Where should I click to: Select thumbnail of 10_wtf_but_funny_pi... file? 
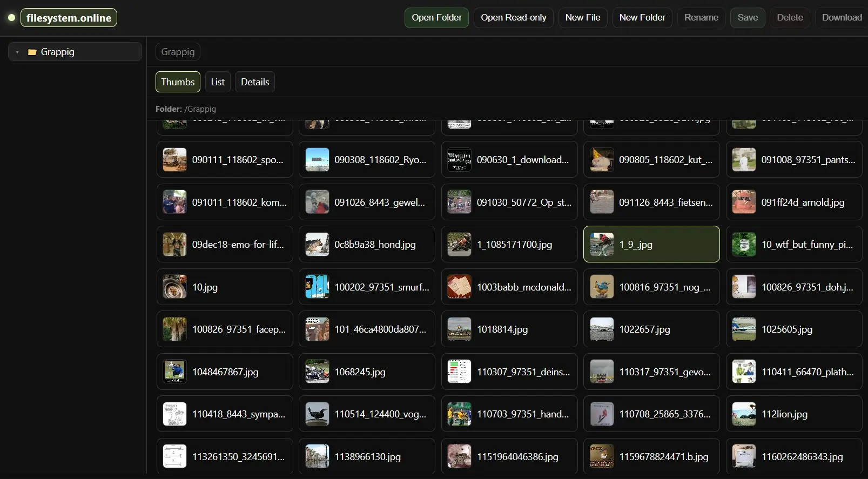click(x=744, y=245)
